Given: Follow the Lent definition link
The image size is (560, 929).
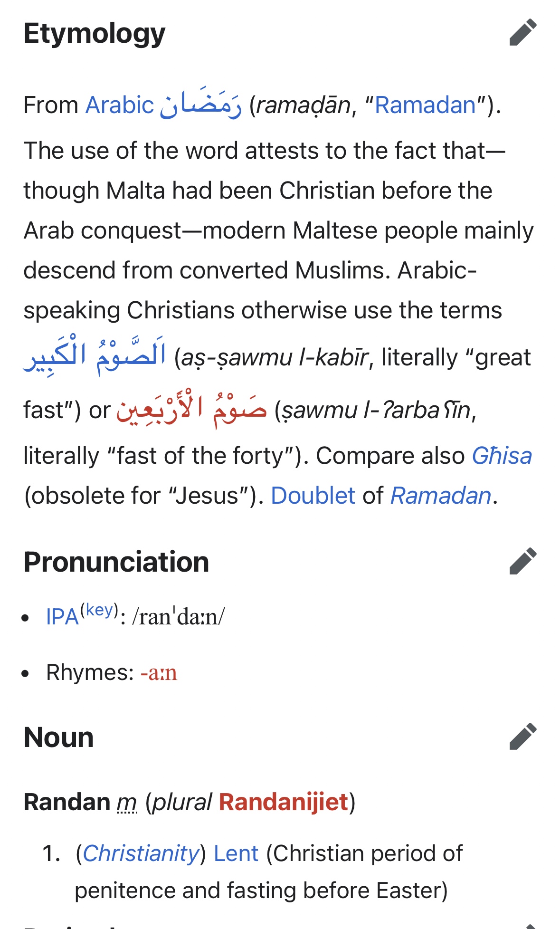Looking at the screenshot, I should coord(236,853).
